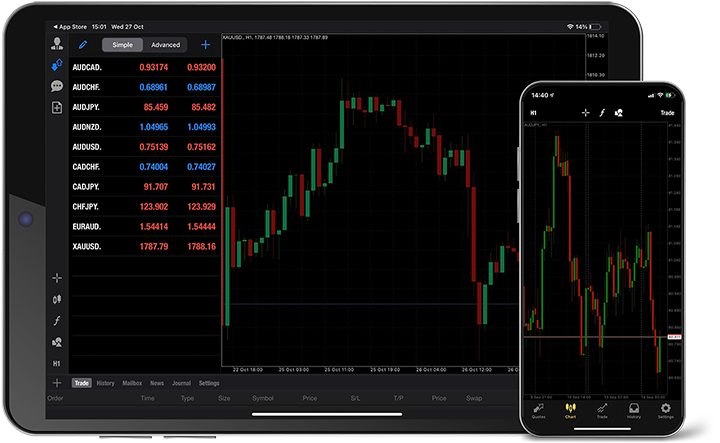Screen dimensions: 720x443
Task: Open the H1 timeframe selector on phone
Action: (x=534, y=113)
